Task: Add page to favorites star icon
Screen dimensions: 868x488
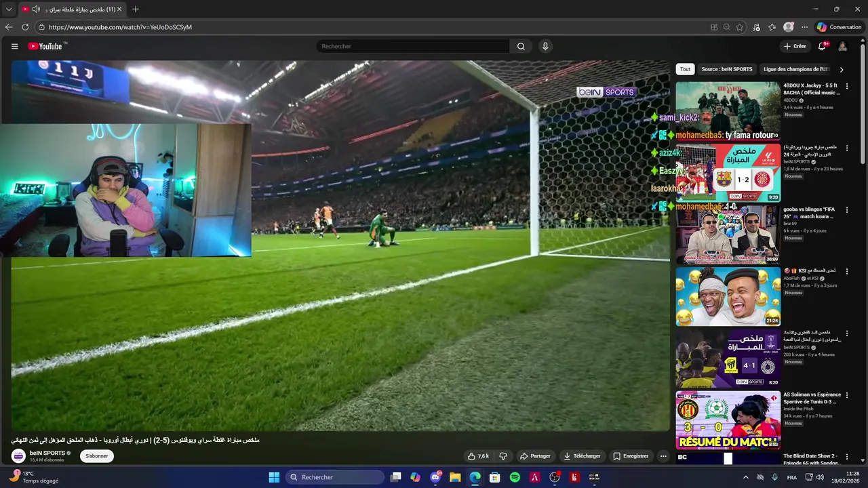Action: pos(740,27)
